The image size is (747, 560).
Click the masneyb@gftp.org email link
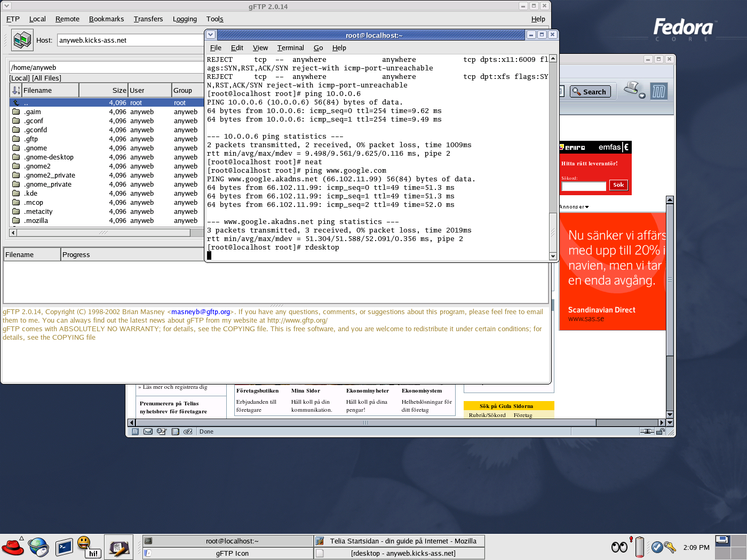point(201,312)
